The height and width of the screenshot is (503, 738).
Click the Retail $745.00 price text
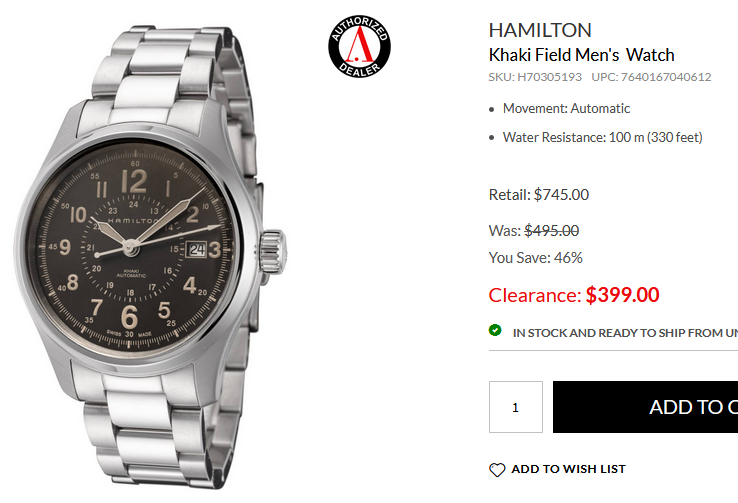539,195
